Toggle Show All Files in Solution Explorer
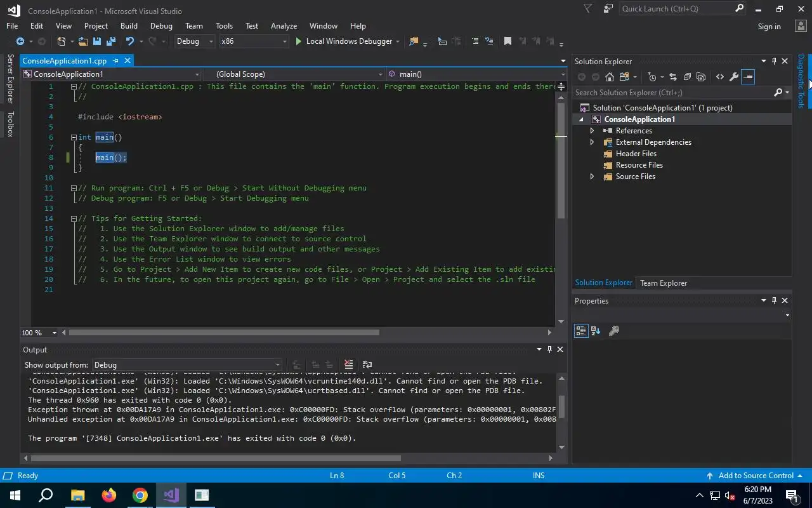This screenshot has width=812, height=508. click(x=701, y=77)
